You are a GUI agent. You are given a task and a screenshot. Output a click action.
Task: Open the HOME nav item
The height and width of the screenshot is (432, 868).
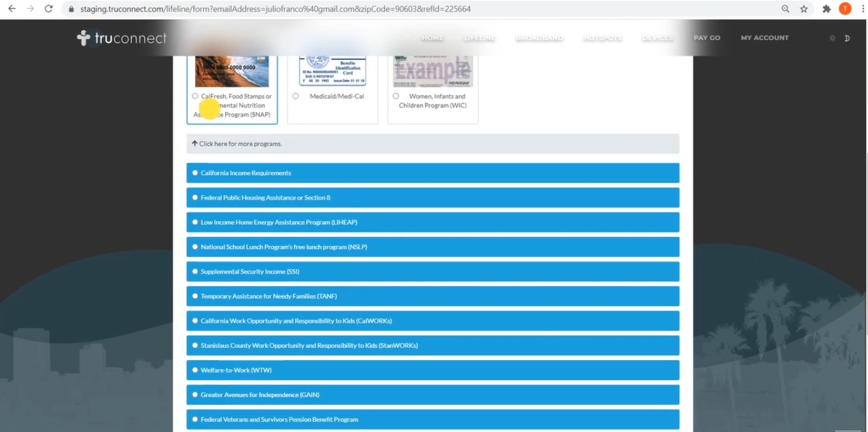[432, 38]
